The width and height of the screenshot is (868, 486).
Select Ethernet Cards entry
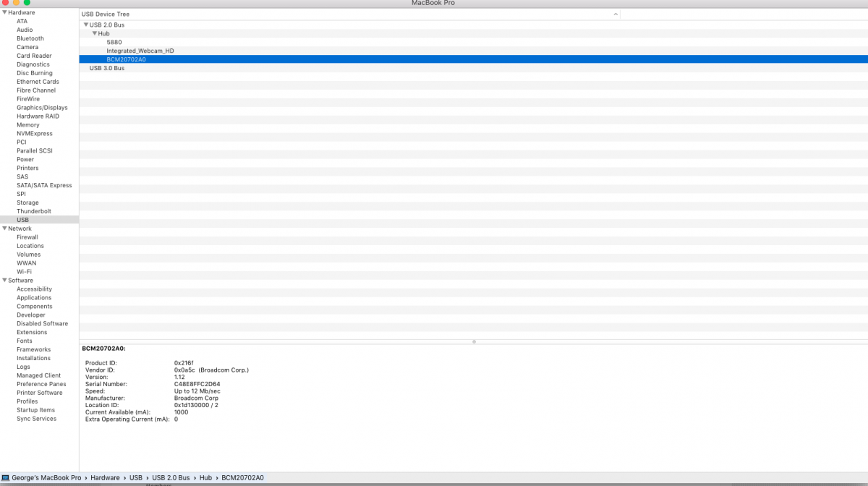[38, 82]
